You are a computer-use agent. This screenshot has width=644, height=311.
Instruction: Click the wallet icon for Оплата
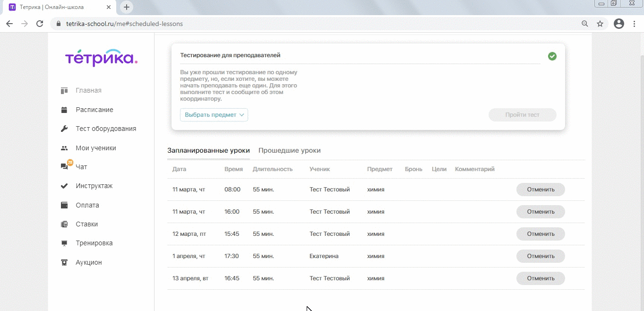[x=64, y=205]
